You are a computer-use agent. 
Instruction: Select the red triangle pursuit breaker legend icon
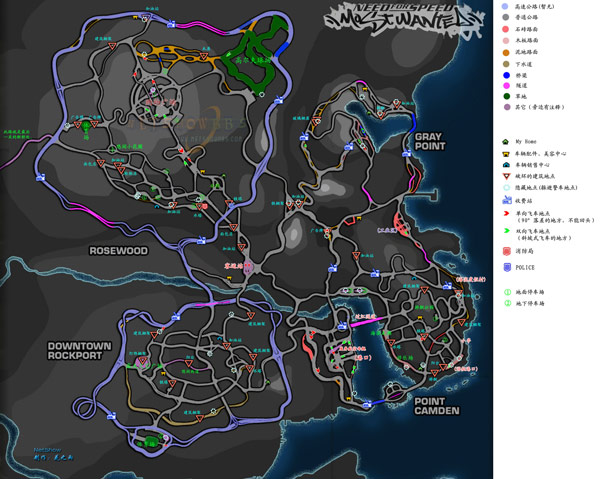pyautogui.click(x=506, y=176)
